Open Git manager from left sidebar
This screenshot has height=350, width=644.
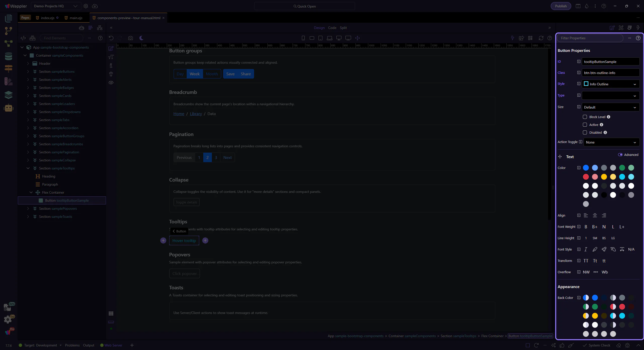coord(9,31)
